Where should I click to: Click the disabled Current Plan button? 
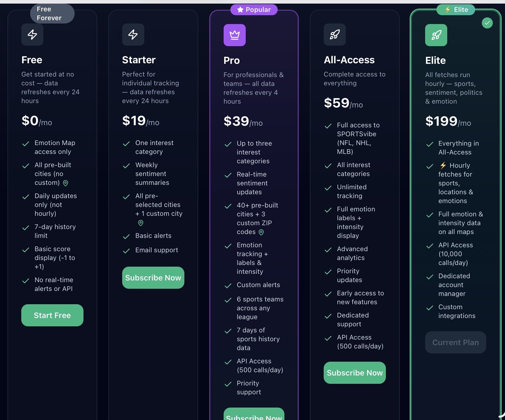[x=455, y=342]
